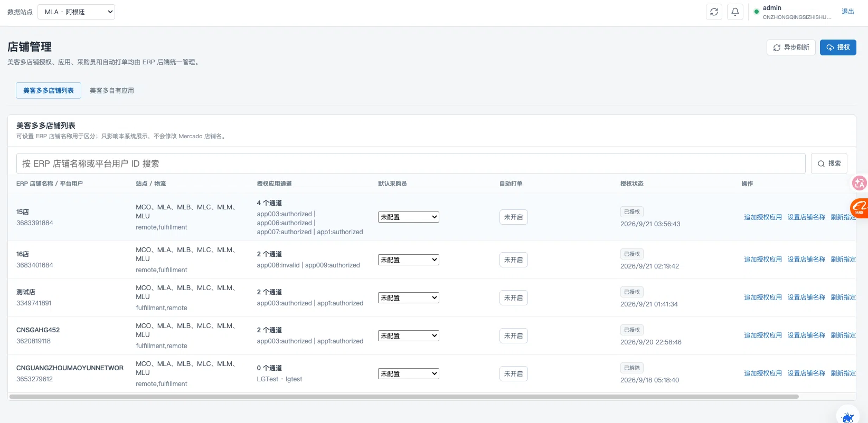The image size is (868, 423).
Task: Switch to 美客多自有应用 tab
Action: (112, 91)
